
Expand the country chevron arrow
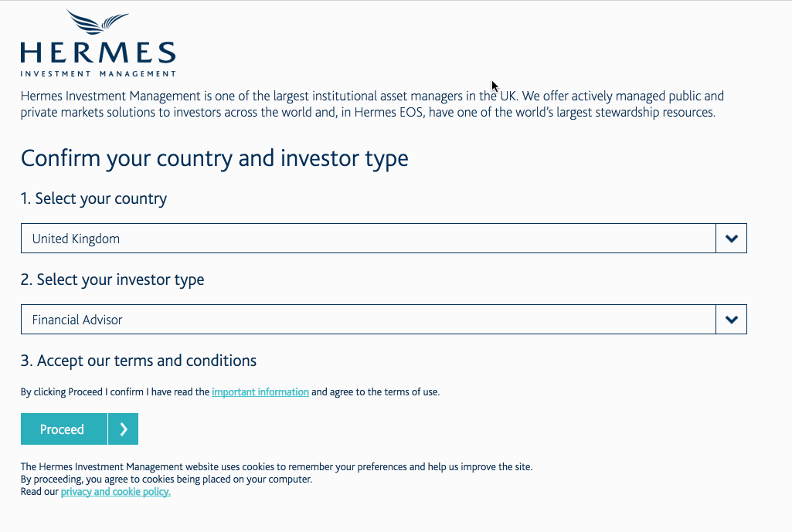click(731, 239)
